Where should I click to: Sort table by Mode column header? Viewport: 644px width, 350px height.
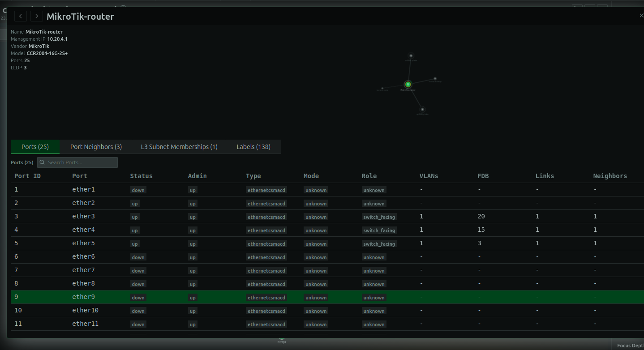pyautogui.click(x=311, y=176)
